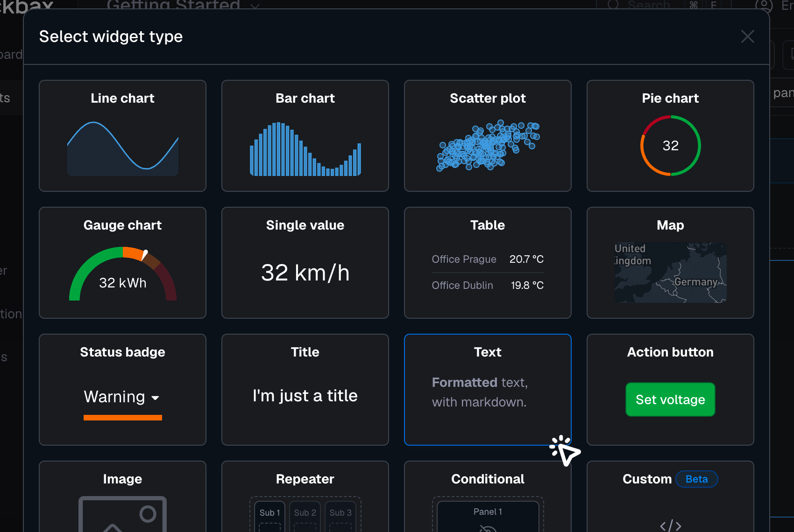Click the 19.8 °C table value
Image resolution: width=794 pixels, height=532 pixels.
(527, 285)
